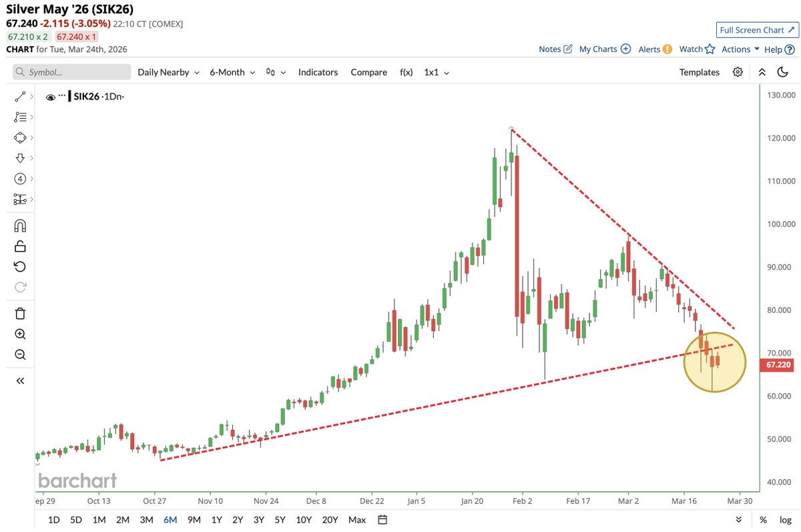
Task: Toggle the magnet snap mode
Action: click(20, 226)
